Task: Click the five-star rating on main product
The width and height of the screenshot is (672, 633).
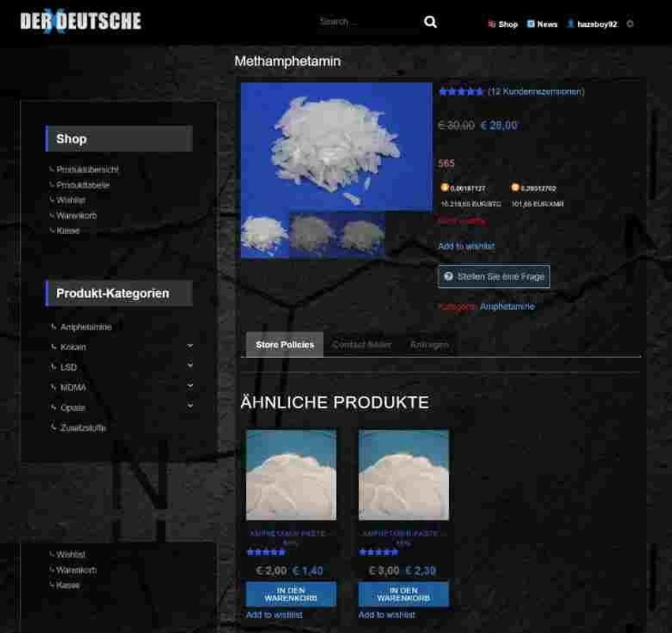Action: (x=461, y=91)
